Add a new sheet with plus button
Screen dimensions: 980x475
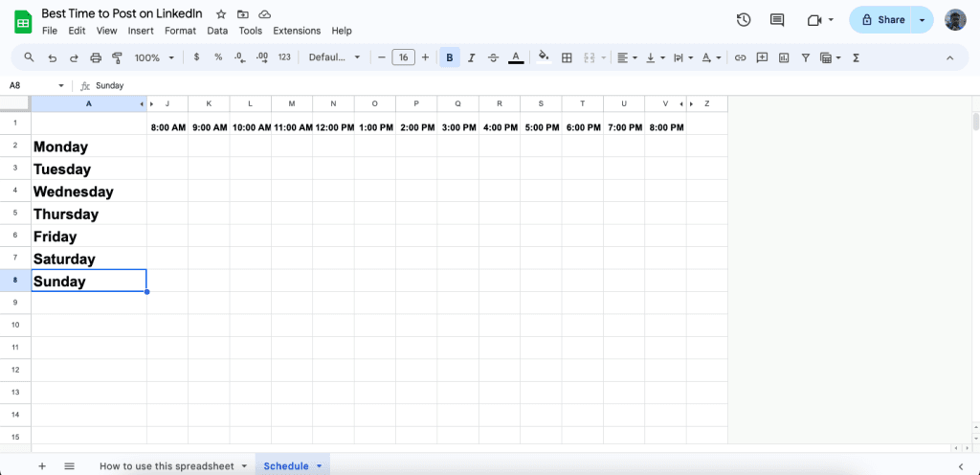point(42,466)
